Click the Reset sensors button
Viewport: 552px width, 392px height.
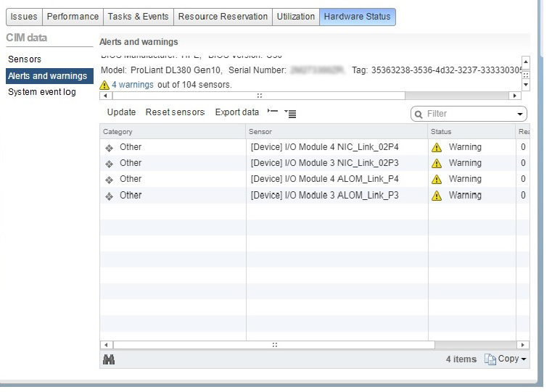[175, 112]
